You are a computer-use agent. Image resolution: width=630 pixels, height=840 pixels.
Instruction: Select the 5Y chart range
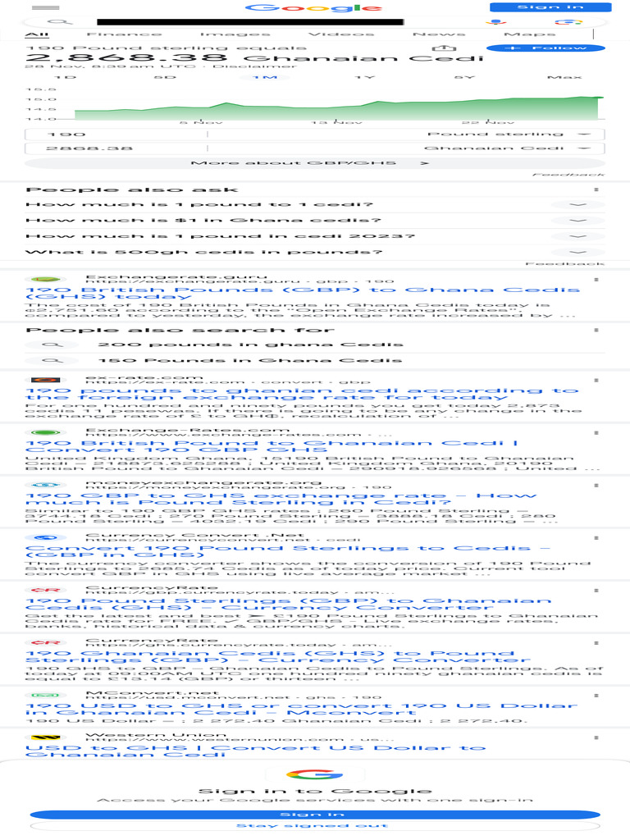pos(464,78)
